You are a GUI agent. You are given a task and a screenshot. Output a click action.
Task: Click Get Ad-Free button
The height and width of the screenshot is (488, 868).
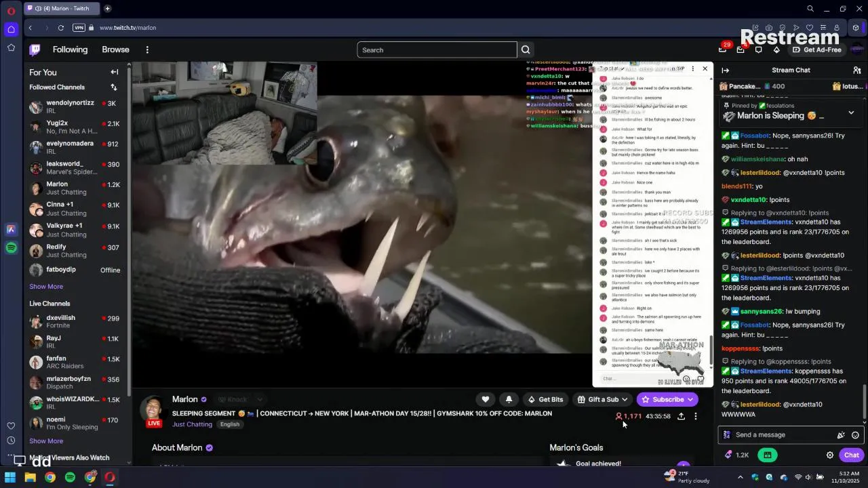(817, 49)
